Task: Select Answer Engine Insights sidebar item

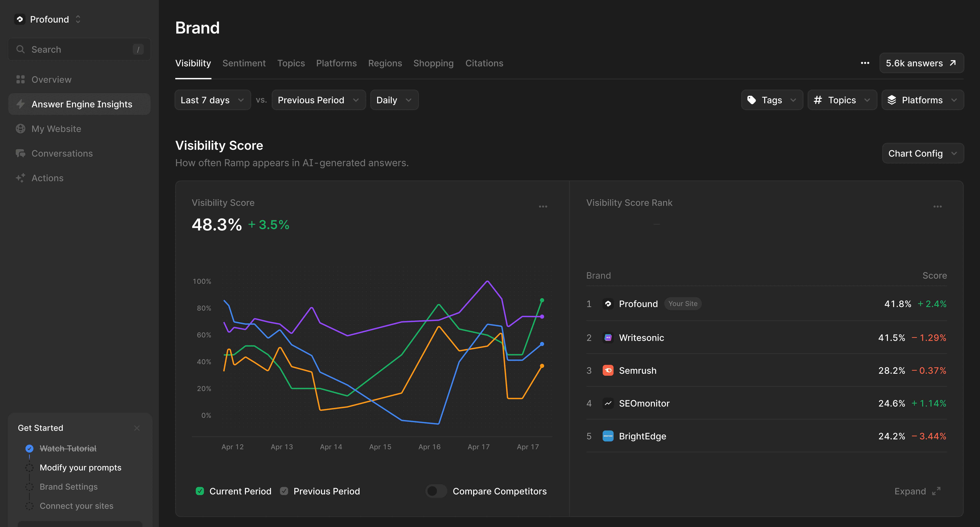Action: [79, 104]
